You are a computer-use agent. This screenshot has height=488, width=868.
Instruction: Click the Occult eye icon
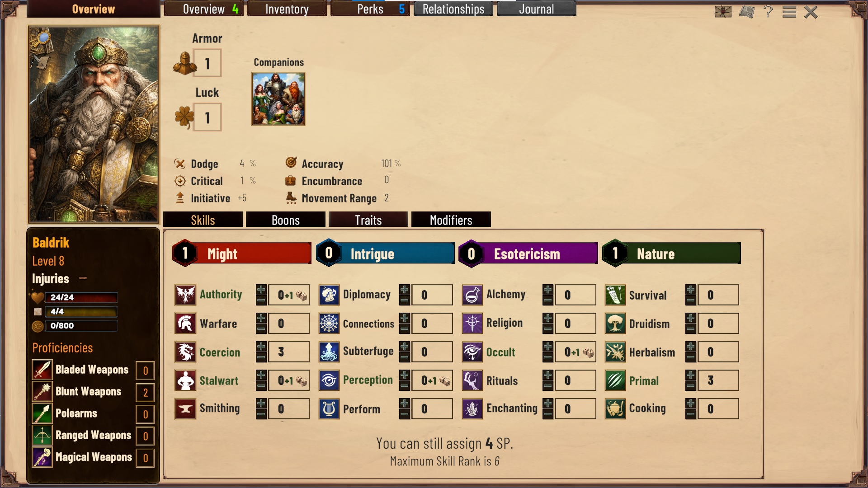click(x=472, y=352)
